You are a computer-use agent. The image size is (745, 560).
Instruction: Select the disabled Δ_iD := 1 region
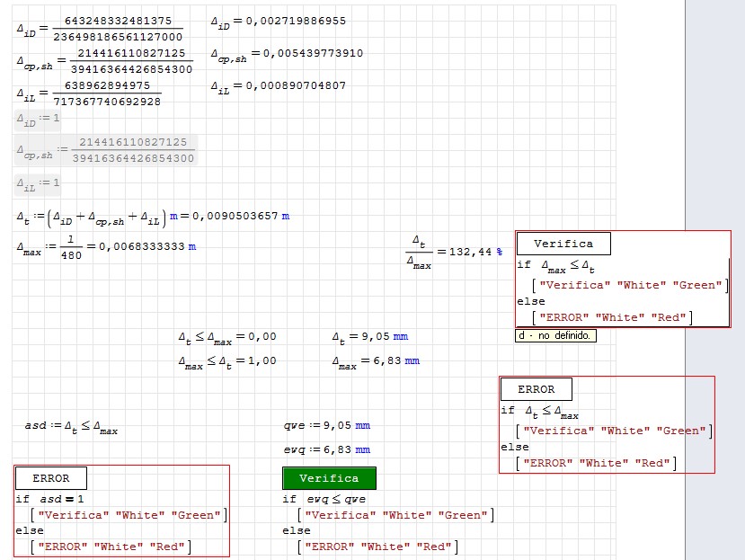[38, 119]
